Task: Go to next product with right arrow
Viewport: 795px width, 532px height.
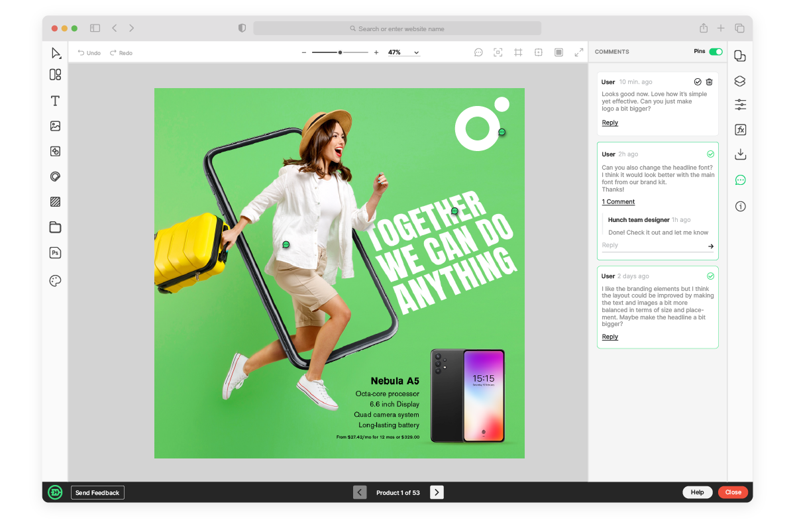Action: (437, 492)
